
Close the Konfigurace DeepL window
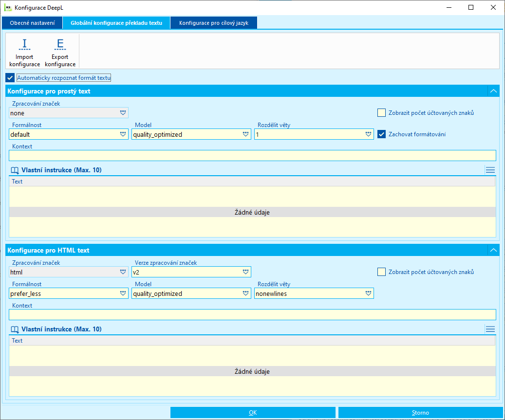coord(493,7)
